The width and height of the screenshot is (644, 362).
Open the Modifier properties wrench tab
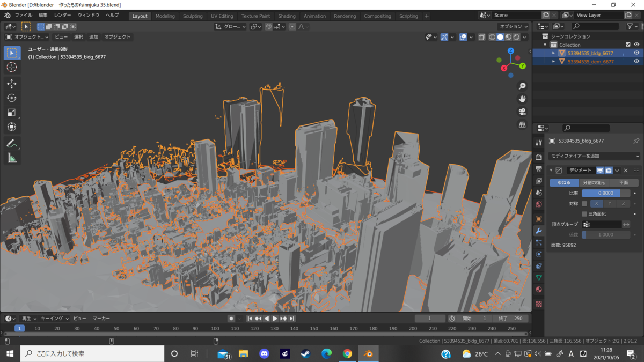(539, 231)
